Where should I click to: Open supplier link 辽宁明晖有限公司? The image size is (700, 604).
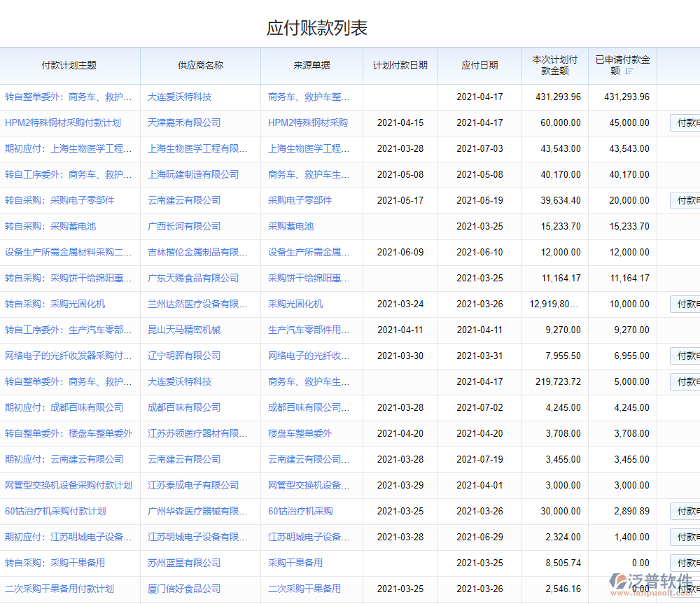coord(184,356)
